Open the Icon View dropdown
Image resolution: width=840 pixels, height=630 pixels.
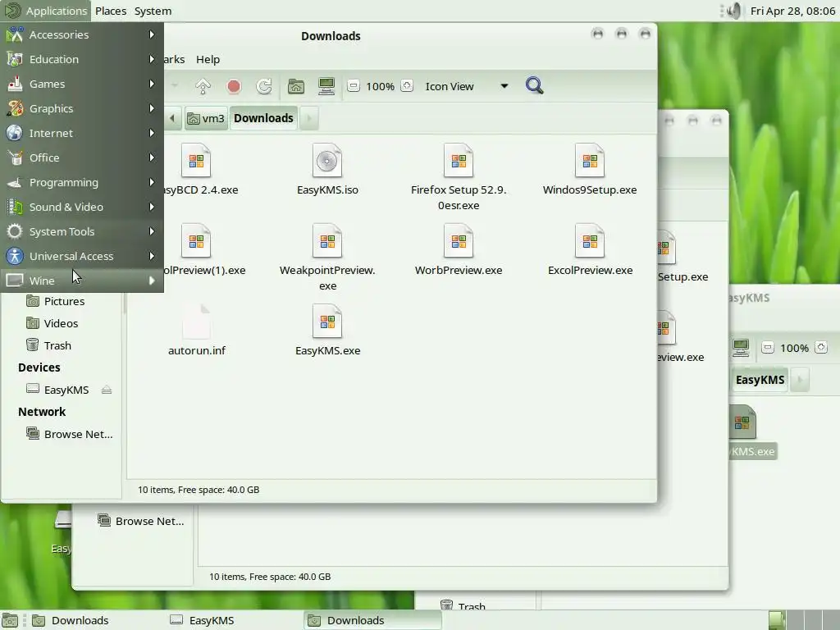(466, 86)
